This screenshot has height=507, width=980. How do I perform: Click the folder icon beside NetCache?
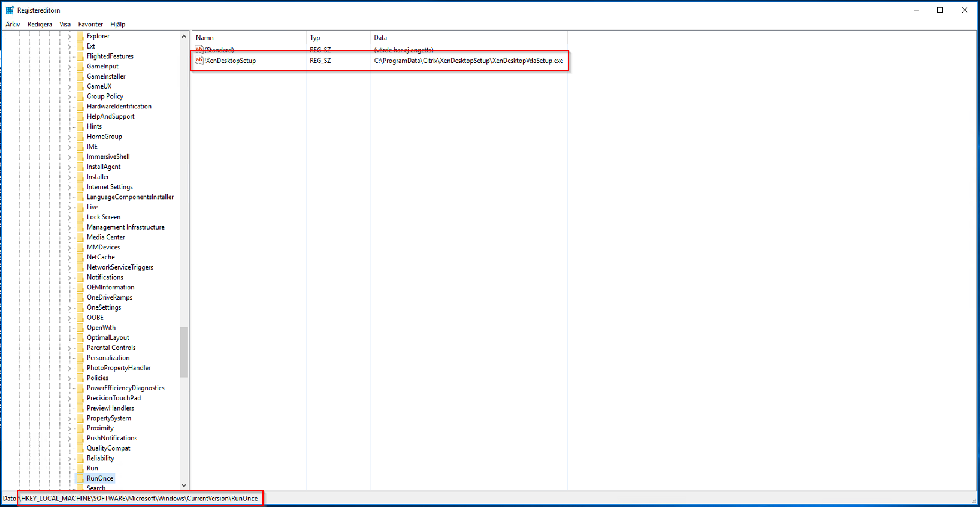click(80, 257)
